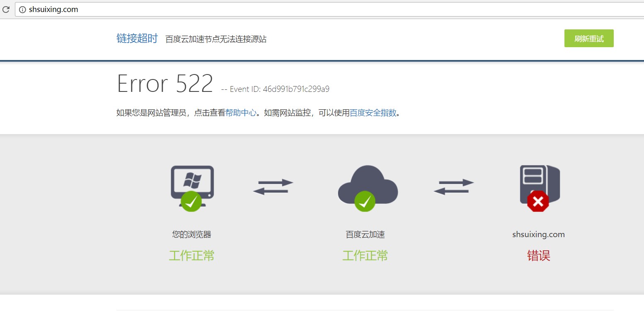The height and width of the screenshot is (329, 644).
Task: Click the Baidu cloud icon
Action: tap(368, 185)
